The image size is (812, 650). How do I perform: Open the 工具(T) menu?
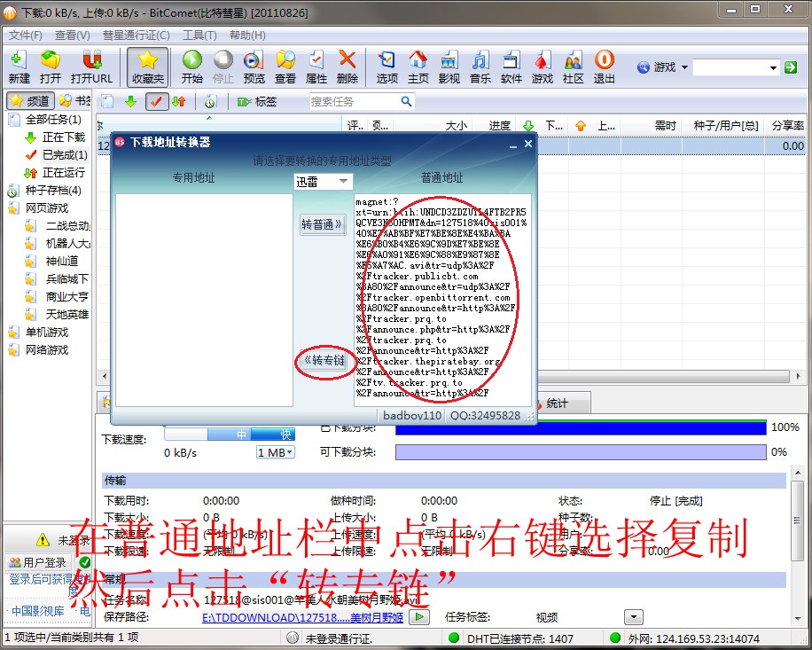[x=199, y=35]
